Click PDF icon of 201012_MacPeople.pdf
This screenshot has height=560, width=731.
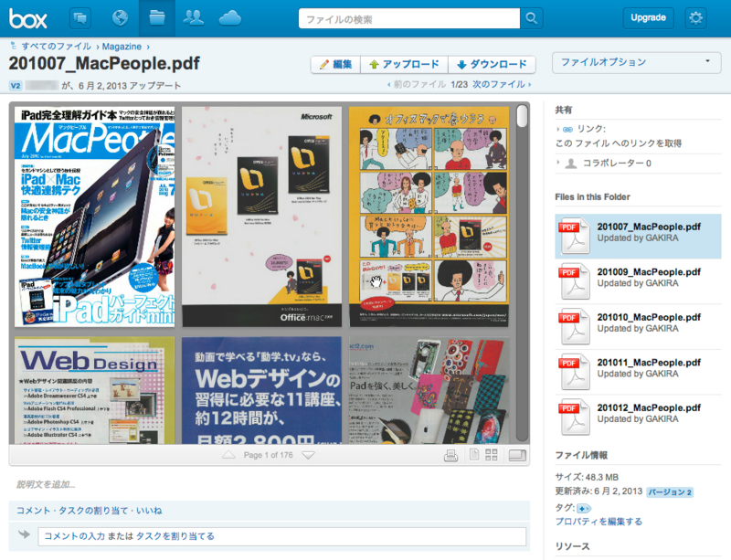coord(574,417)
